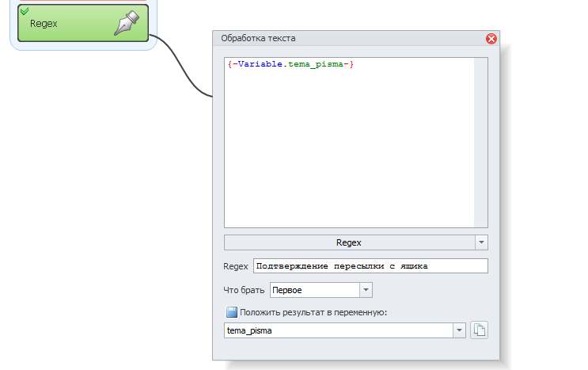Click the blue save icon before Положить результат
The image size is (588, 370).
point(232,312)
